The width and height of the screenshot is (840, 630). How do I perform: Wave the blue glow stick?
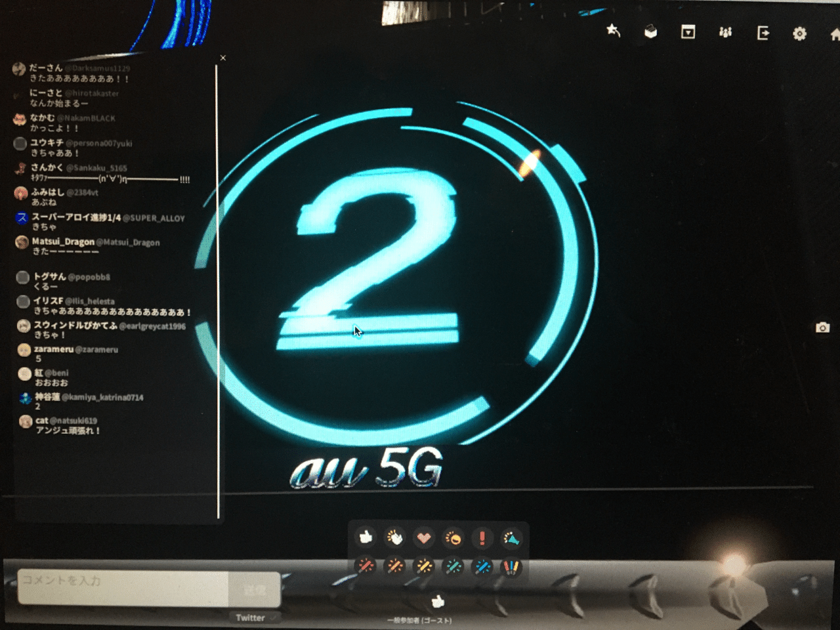click(x=482, y=566)
